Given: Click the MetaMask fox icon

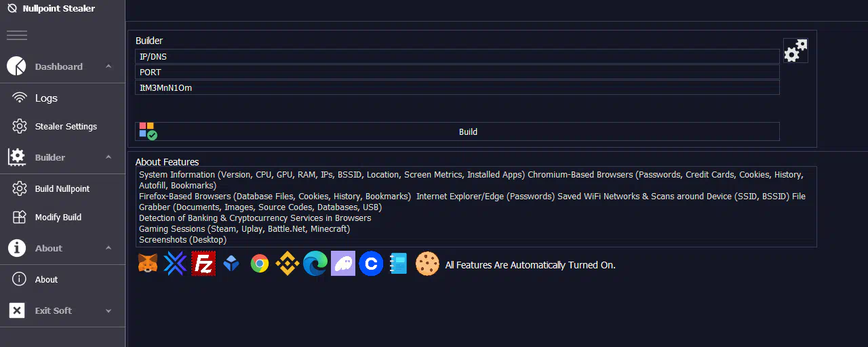Looking at the screenshot, I should click(148, 264).
